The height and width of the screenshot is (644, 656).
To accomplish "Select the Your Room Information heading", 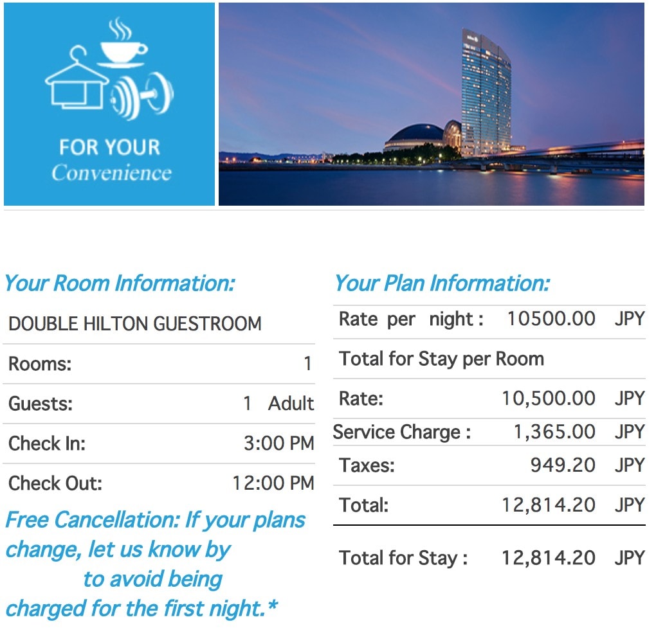I will 120,283.
